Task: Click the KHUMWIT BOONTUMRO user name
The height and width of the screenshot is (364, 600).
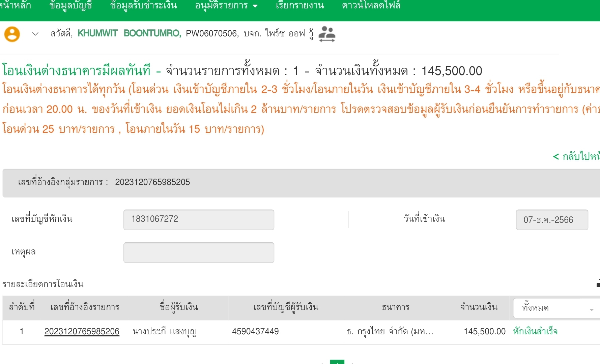Action: 129,33
